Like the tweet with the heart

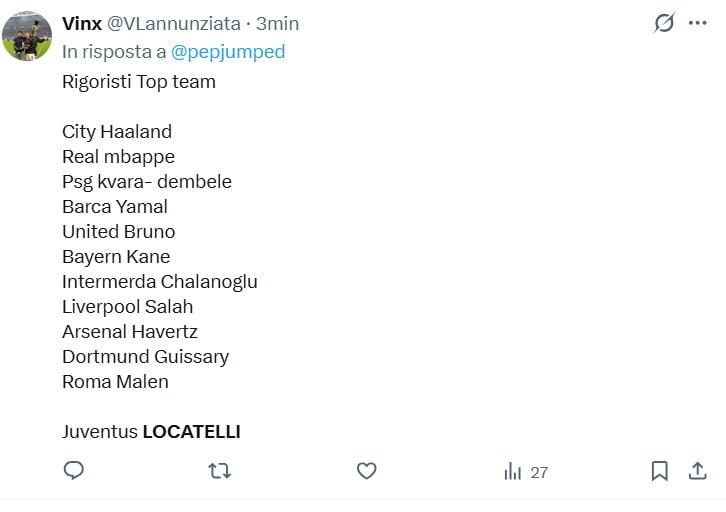[366, 471]
